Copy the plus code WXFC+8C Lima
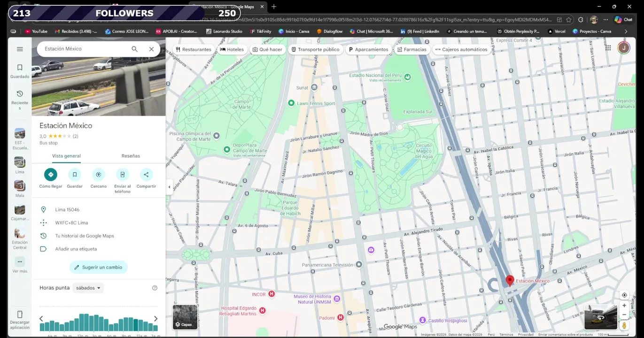 point(99,223)
